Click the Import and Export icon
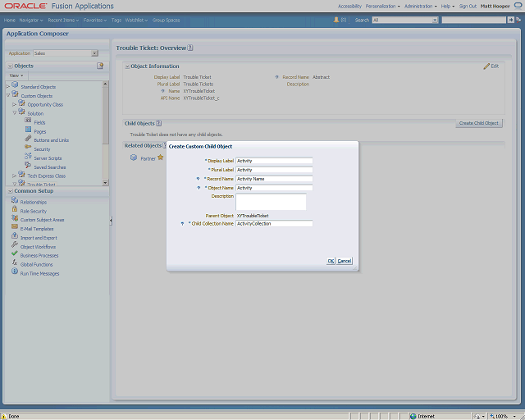Image resolution: width=525 pixels, height=420 pixels. (15, 235)
